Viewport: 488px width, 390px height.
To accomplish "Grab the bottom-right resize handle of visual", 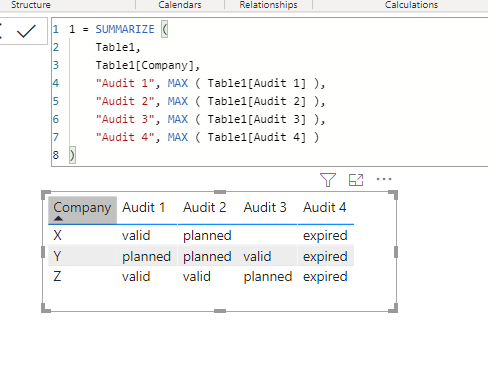I will point(393,308).
